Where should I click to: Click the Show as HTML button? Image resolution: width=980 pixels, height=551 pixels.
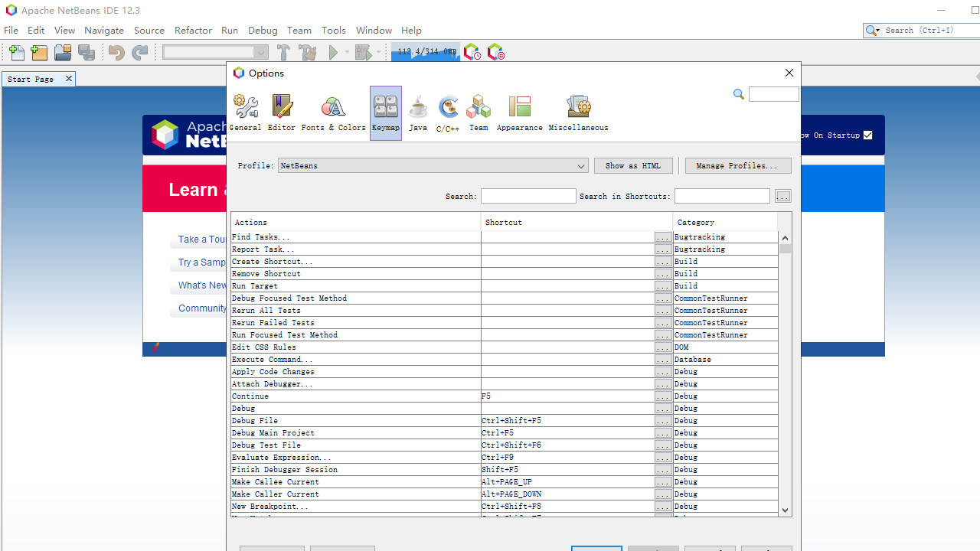(x=632, y=166)
